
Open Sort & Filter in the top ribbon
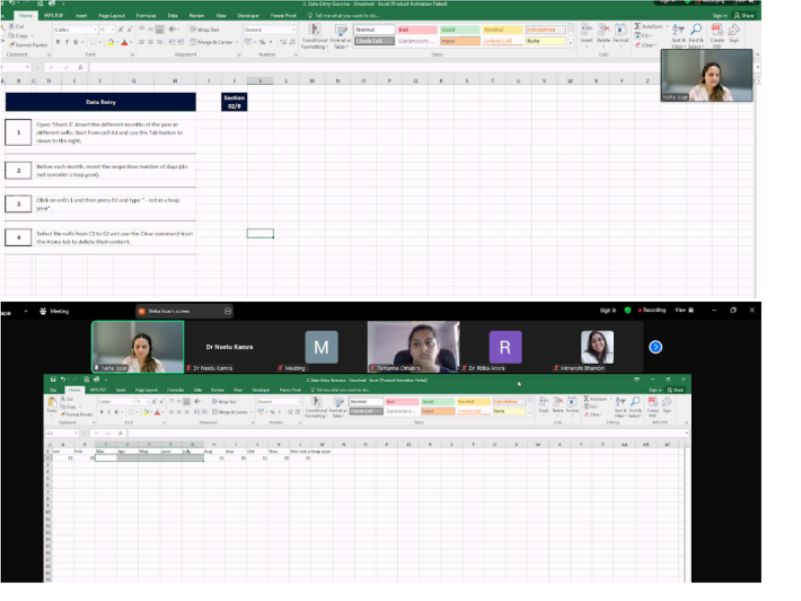tap(679, 35)
